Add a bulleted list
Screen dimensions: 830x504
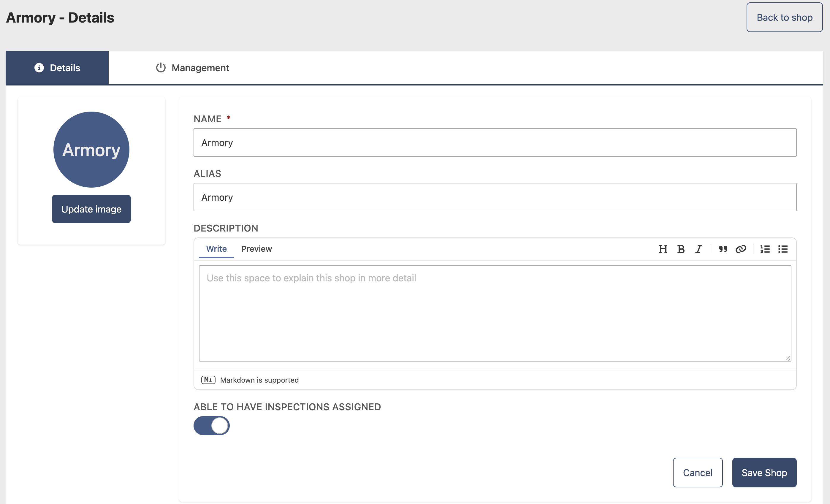pos(783,249)
